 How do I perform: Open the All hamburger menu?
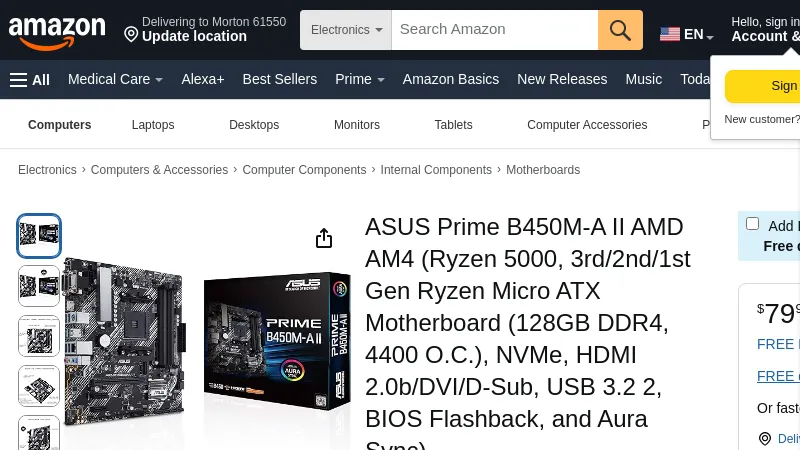coord(30,80)
